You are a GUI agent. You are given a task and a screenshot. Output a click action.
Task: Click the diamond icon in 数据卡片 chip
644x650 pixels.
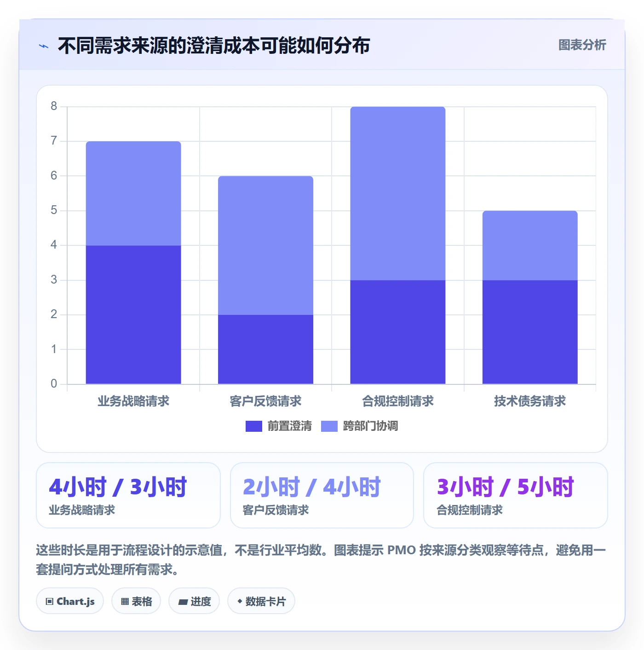point(240,601)
